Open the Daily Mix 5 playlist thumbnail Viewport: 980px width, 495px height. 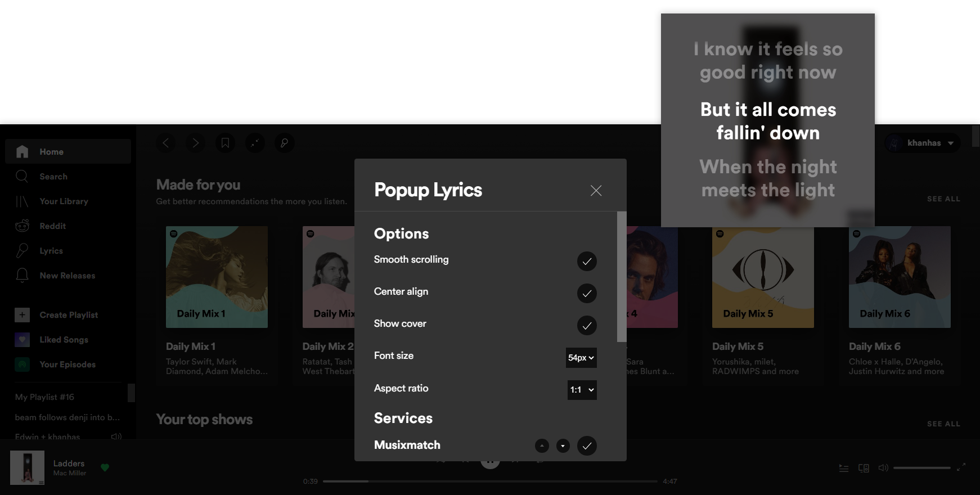click(762, 277)
